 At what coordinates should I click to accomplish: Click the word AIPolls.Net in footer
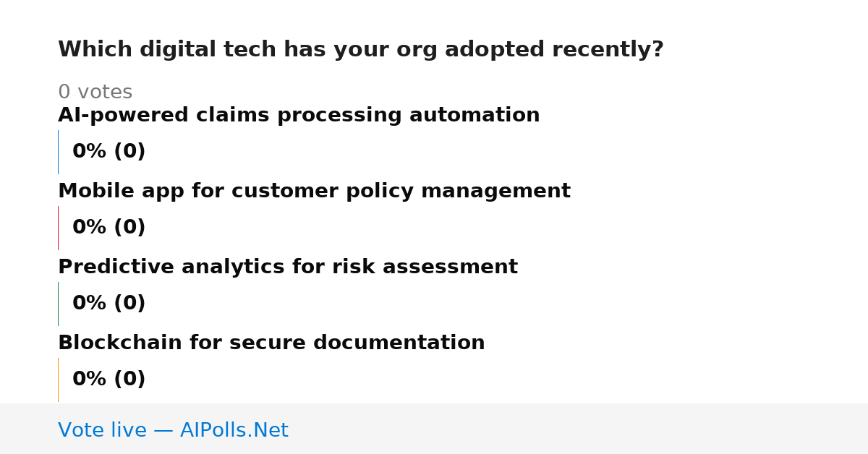[x=234, y=430]
